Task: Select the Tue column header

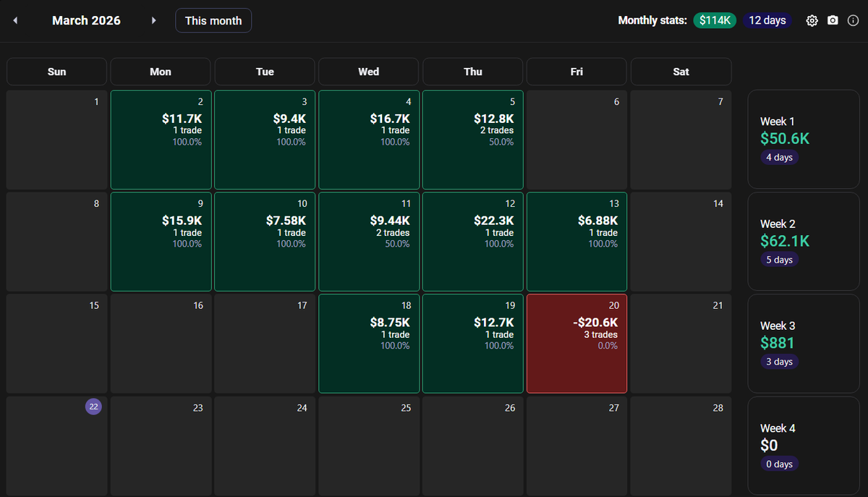Action: (x=265, y=72)
